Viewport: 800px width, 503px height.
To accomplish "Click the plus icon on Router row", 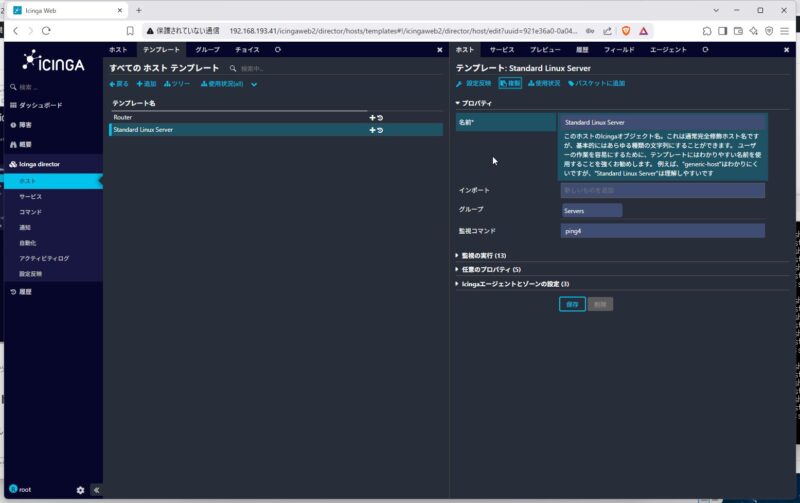I will point(372,118).
